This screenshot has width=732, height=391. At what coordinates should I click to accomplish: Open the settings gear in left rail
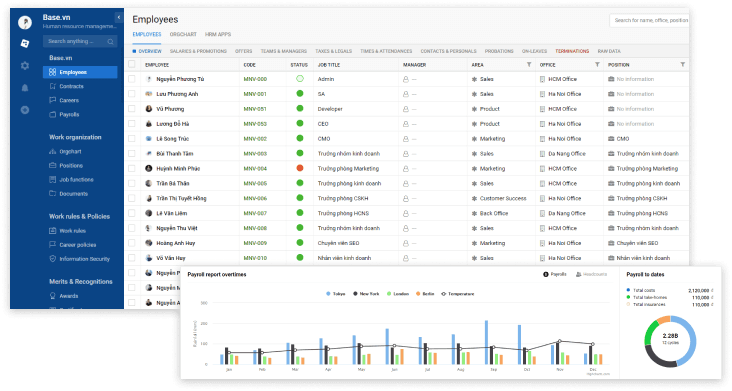(x=25, y=66)
